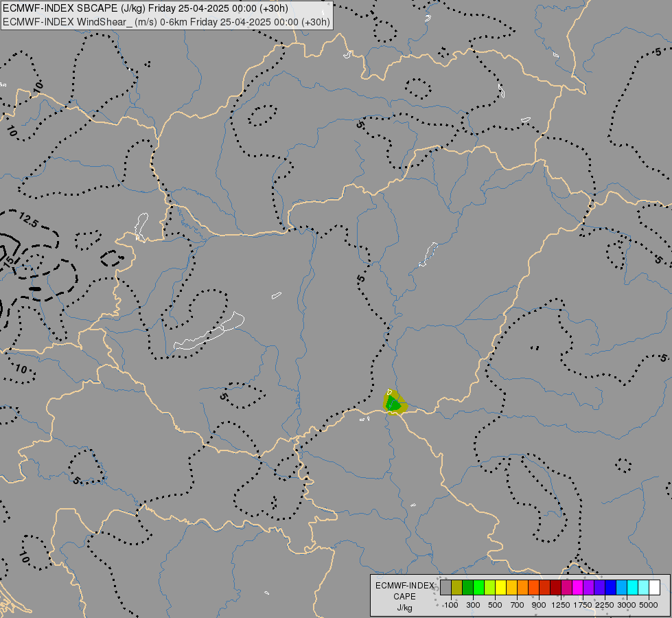
Task: Click the dark red swatch left of 1250 tick
Action: click(556, 588)
